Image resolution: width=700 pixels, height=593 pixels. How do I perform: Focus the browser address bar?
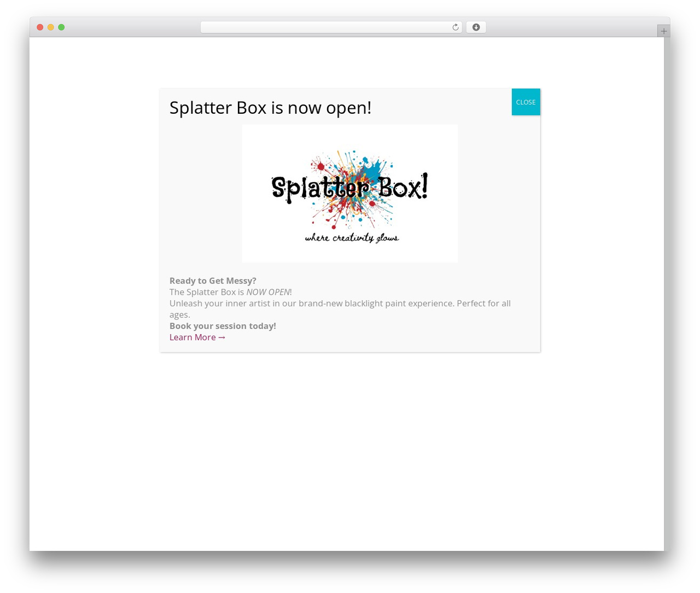point(331,27)
